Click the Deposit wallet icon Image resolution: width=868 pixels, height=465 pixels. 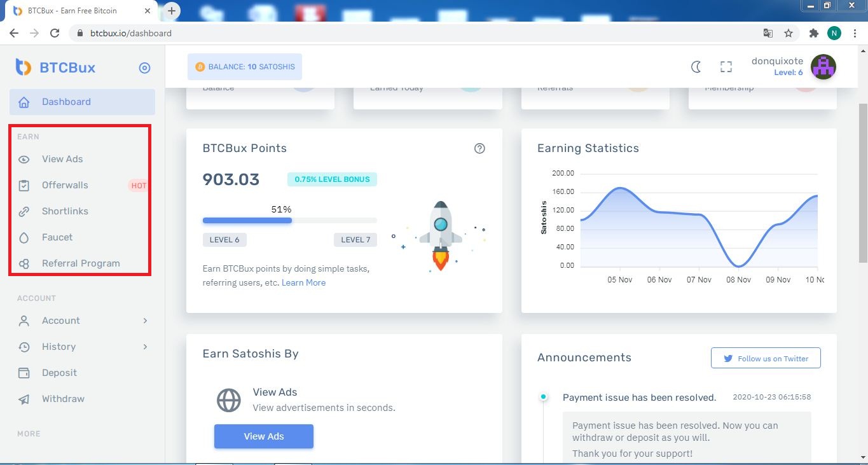(24, 373)
